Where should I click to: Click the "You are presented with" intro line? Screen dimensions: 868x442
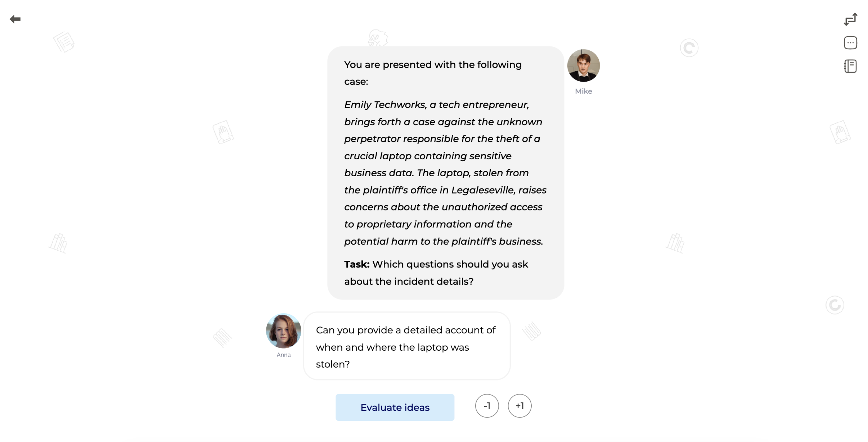coord(432,65)
